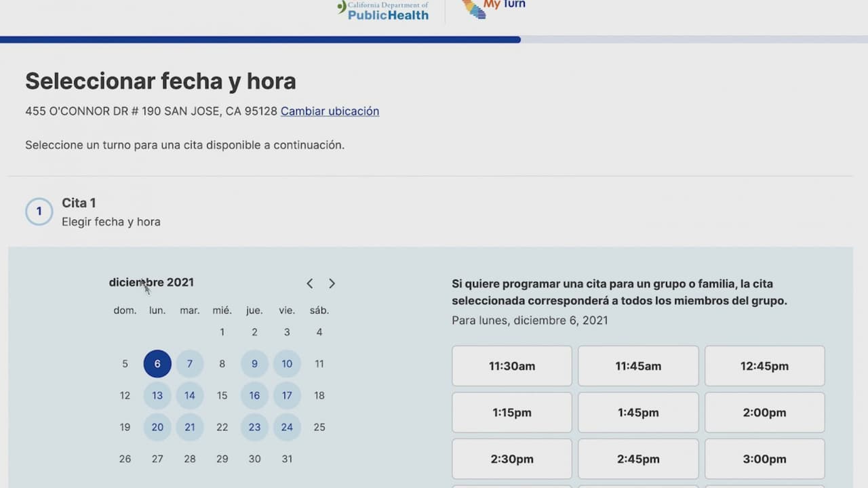The image size is (868, 488).
Task: Advance calendar to next month
Action: 332,283
